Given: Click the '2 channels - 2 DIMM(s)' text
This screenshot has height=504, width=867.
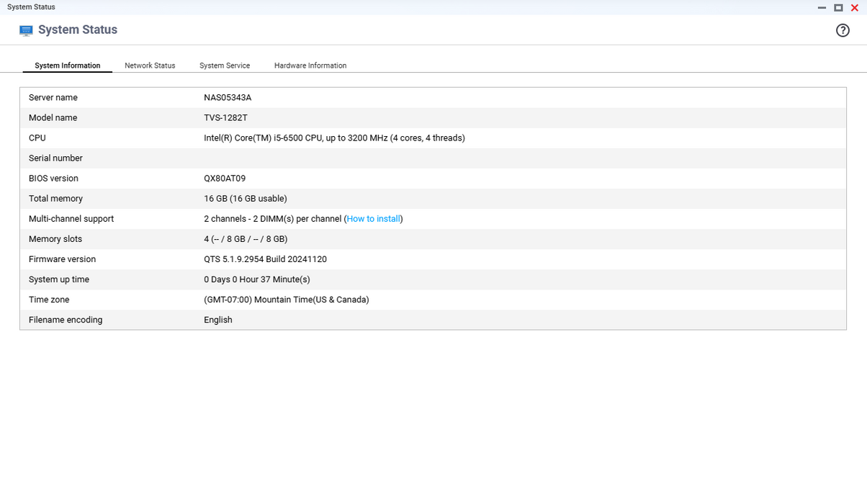Looking at the screenshot, I should click(x=272, y=219).
